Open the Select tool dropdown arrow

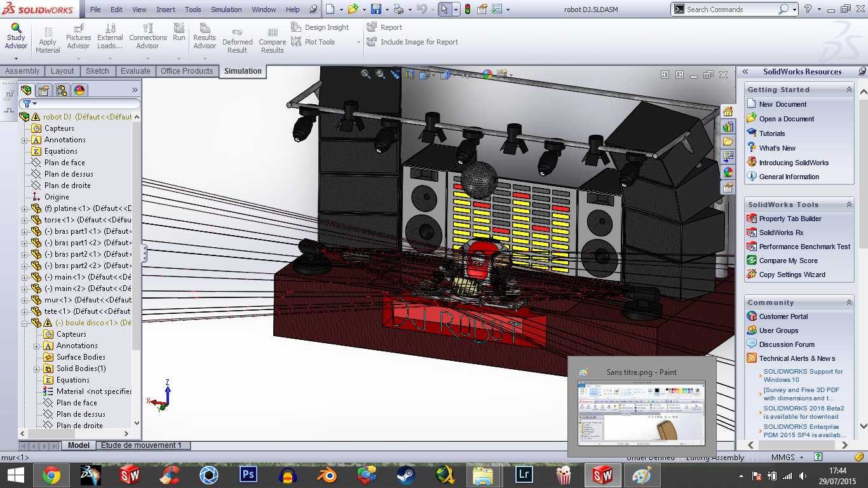click(x=456, y=10)
